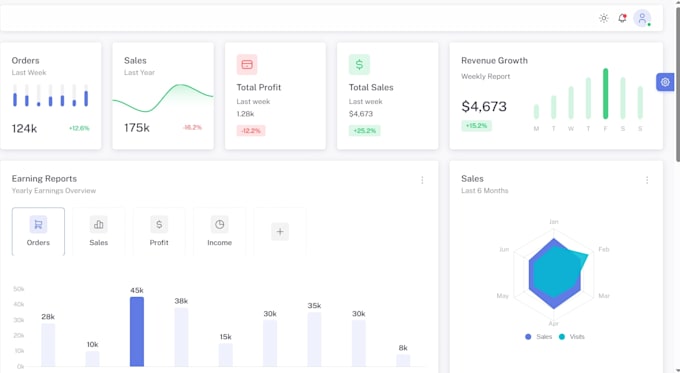Click the -16.2% sales change
Screen dimensions: 680x373
click(192, 128)
